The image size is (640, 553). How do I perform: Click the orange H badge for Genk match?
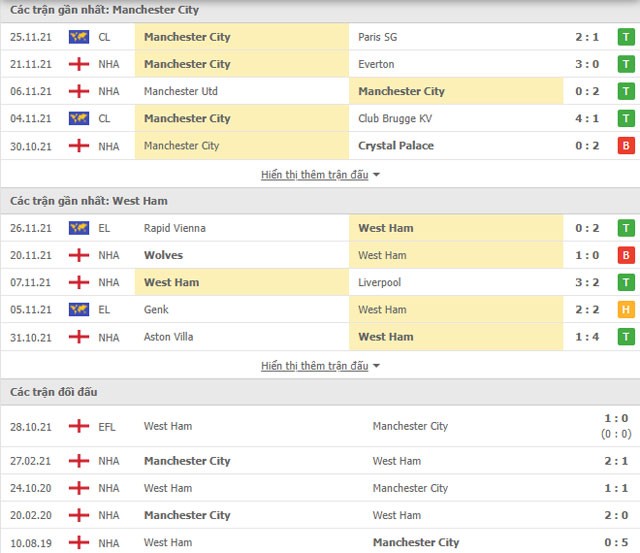tap(626, 309)
